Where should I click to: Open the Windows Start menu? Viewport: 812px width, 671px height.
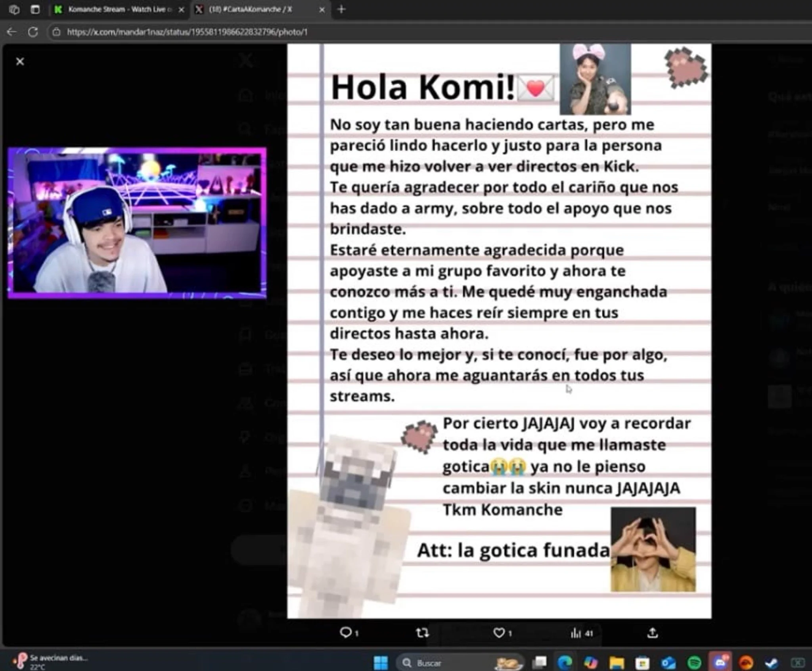(x=381, y=662)
